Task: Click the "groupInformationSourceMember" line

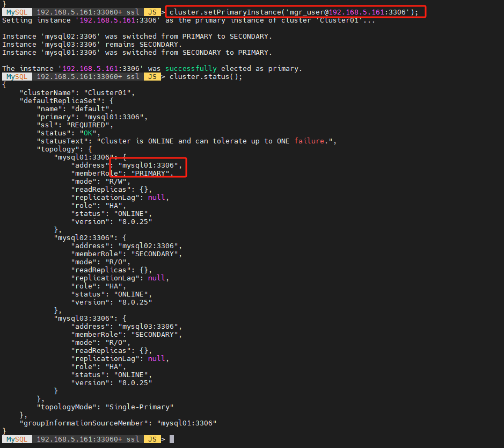Action: point(118,423)
